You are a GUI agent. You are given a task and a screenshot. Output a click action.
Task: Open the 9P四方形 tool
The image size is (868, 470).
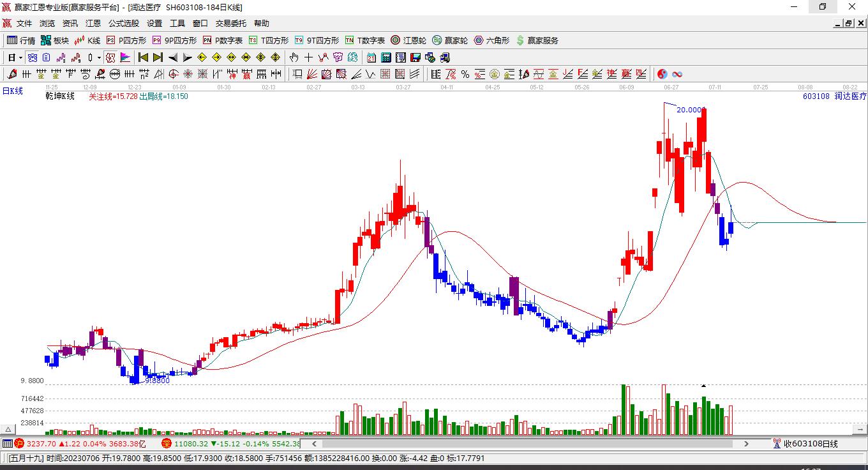click(x=174, y=40)
